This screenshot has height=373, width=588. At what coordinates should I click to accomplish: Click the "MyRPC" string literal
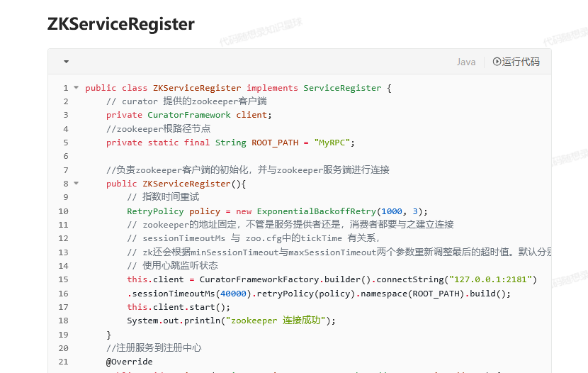(332, 143)
